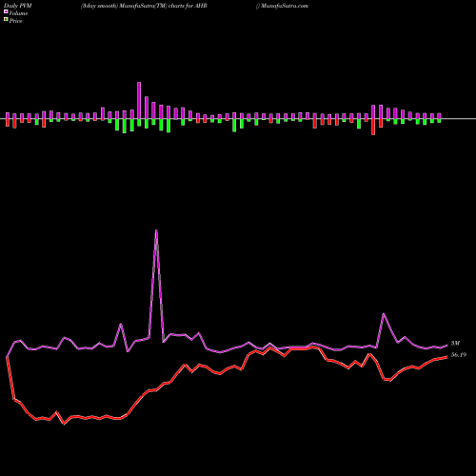This screenshot has width=476, height=476.
Task: Click the tallest red bar below baseline
Action: click(373, 127)
